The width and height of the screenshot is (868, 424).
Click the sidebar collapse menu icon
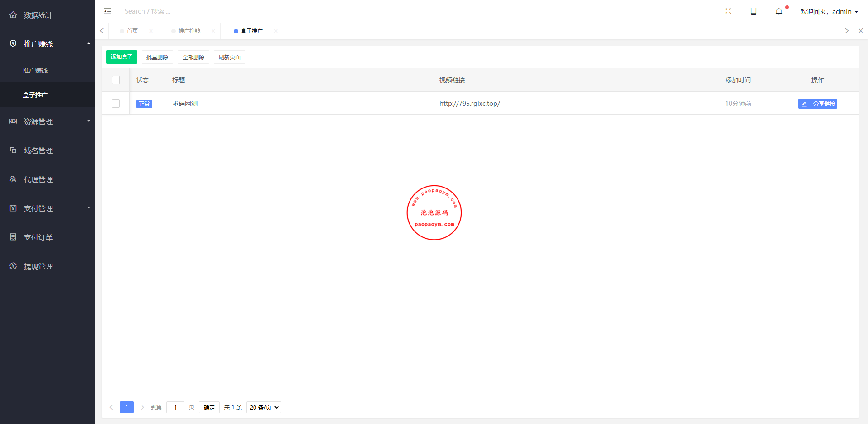(108, 11)
